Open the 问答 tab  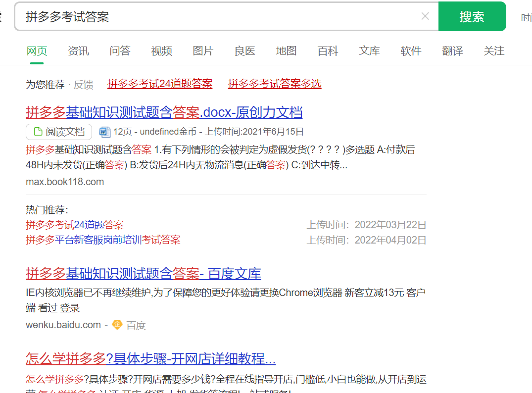click(120, 51)
